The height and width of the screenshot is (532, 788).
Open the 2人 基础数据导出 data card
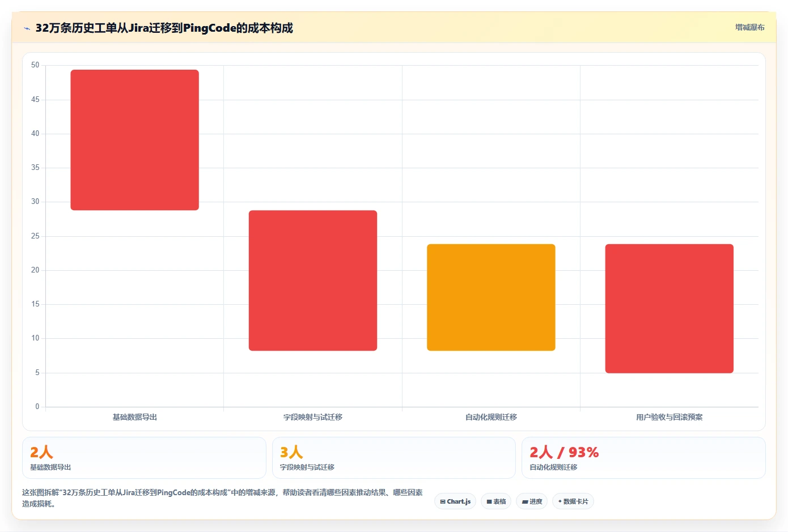[144, 458]
